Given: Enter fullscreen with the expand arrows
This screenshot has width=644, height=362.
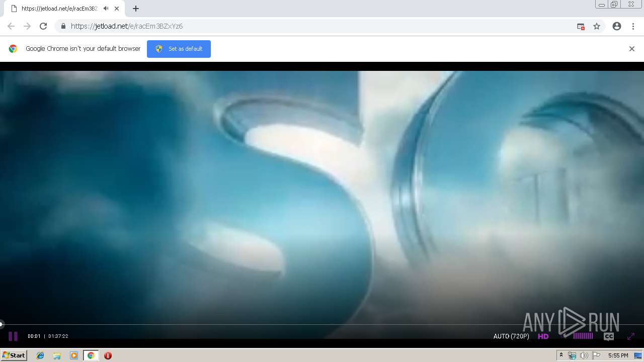Looking at the screenshot, I should coord(631,336).
